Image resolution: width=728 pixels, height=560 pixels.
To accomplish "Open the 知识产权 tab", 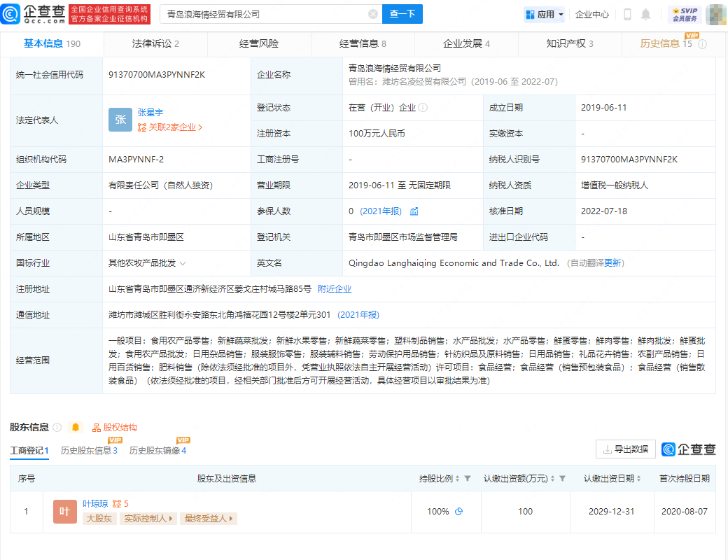I will (x=569, y=43).
